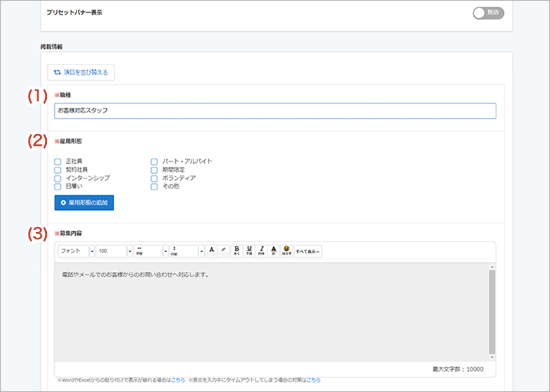
Task: Click the すべて表示 toolbar button
Action: tap(309, 251)
